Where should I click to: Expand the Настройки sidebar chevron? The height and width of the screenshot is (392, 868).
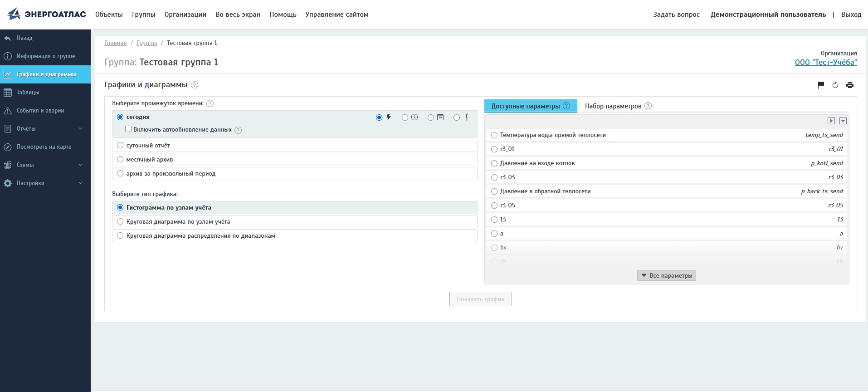pyautogui.click(x=81, y=183)
